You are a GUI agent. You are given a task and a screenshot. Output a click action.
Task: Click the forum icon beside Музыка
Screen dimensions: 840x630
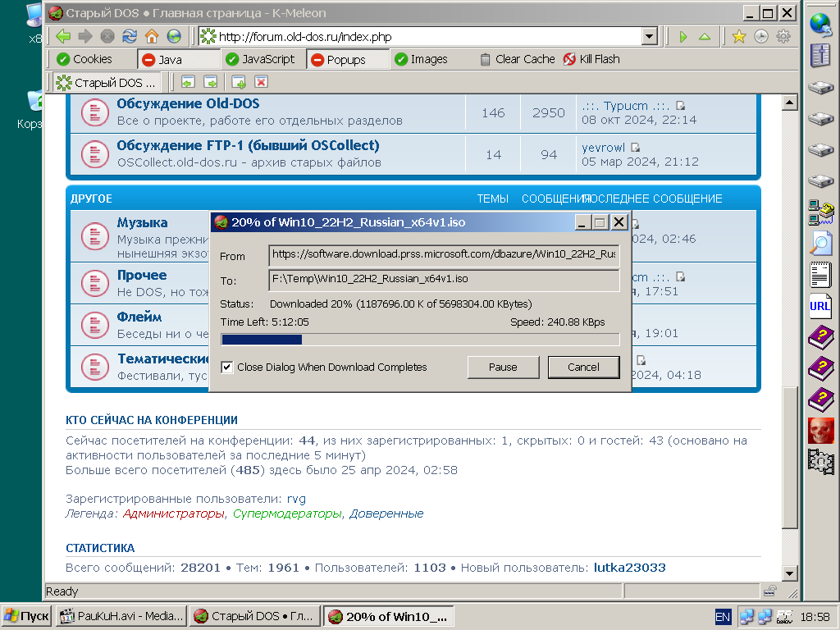click(95, 235)
